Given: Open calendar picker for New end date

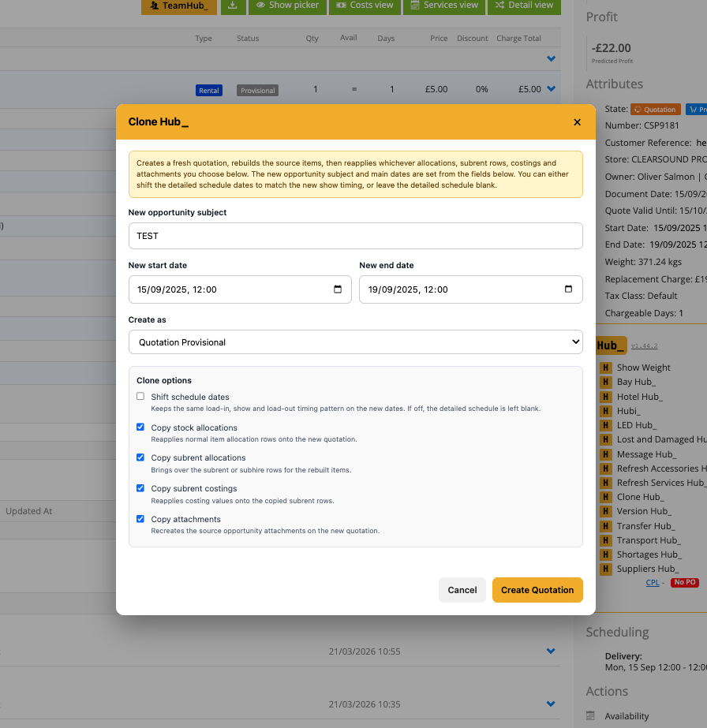Looking at the screenshot, I should pyautogui.click(x=568, y=289).
